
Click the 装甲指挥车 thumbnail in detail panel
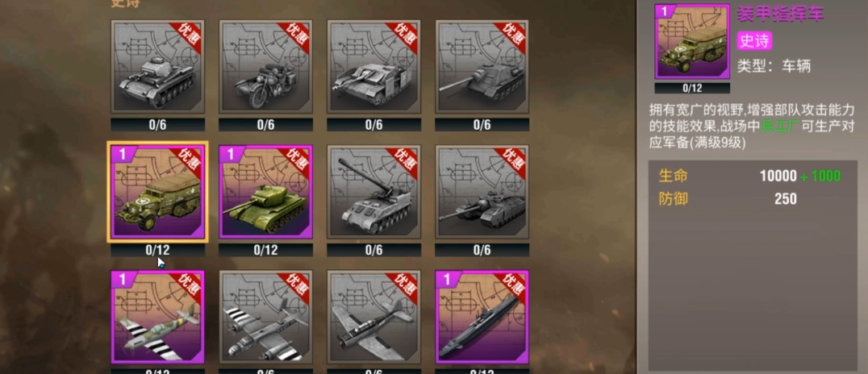(692, 41)
